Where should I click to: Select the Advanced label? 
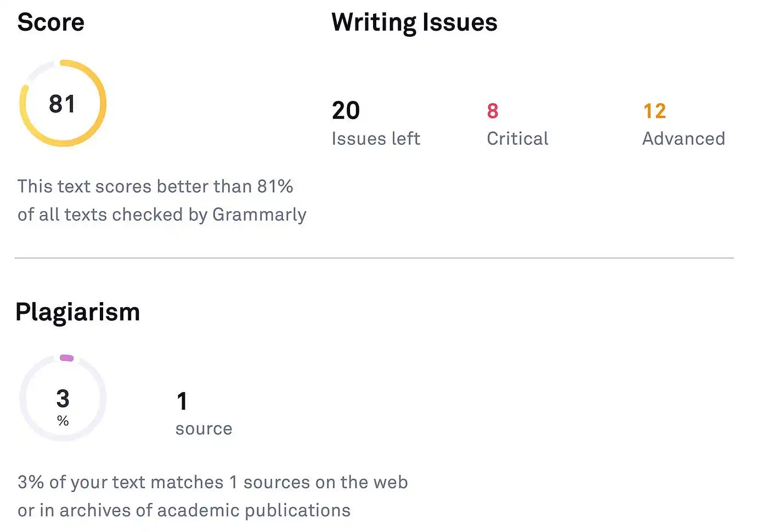coord(684,139)
